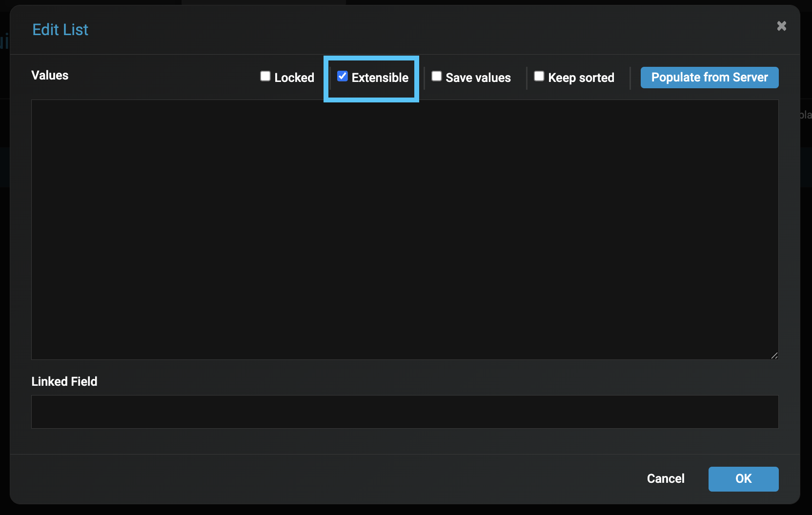Enable the Save values checkbox
This screenshot has width=812, height=515.
437,76
